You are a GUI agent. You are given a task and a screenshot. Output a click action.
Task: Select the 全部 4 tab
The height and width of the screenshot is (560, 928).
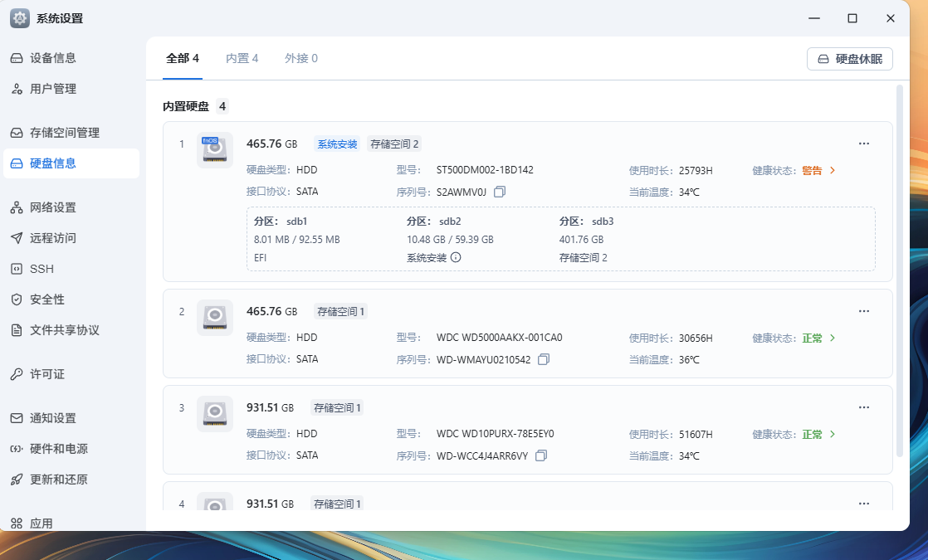tap(183, 58)
